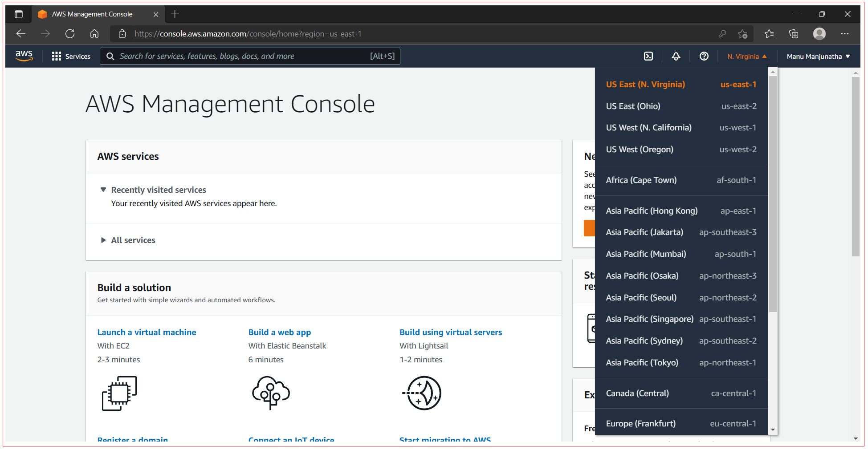This screenshot has width=868, height=450.
Task: Open the help question mark menu
Action: tap(704, 56)
